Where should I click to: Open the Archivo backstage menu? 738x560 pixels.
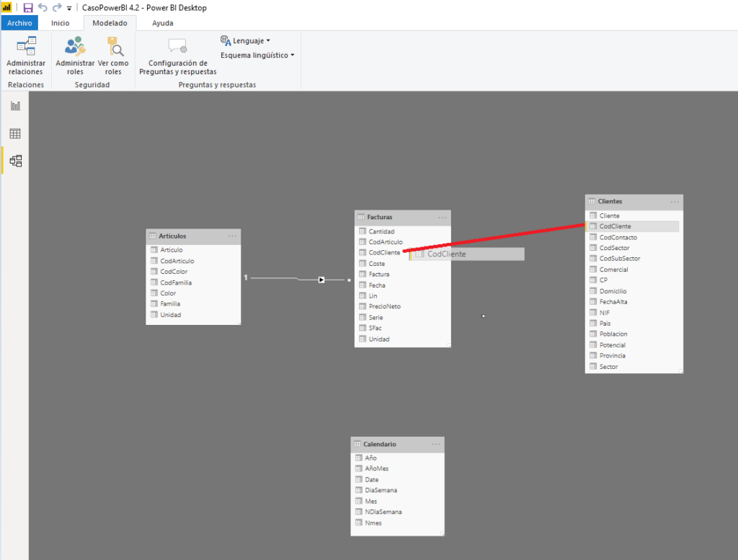19,22
